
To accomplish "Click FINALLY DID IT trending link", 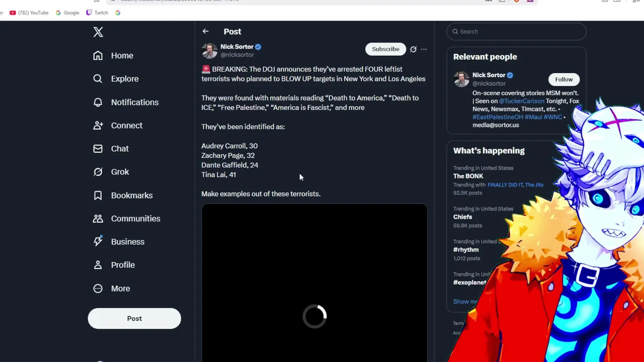I will click(505, 185).
